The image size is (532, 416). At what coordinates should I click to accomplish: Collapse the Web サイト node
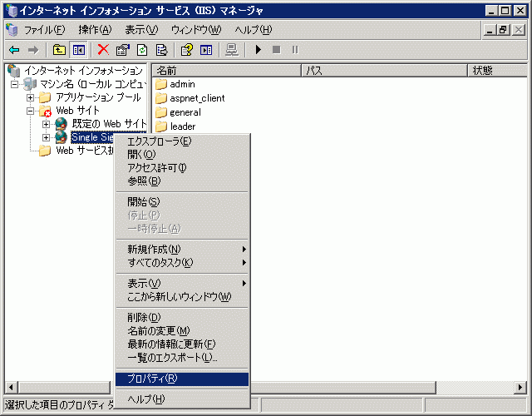(x=30, y=111)
